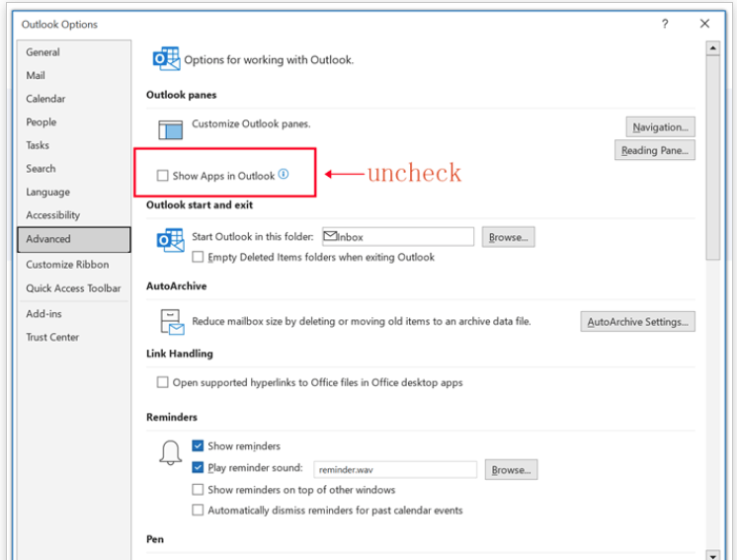Switch to the Calendar options category
The image size is (737, 560).
click(74, 99)
